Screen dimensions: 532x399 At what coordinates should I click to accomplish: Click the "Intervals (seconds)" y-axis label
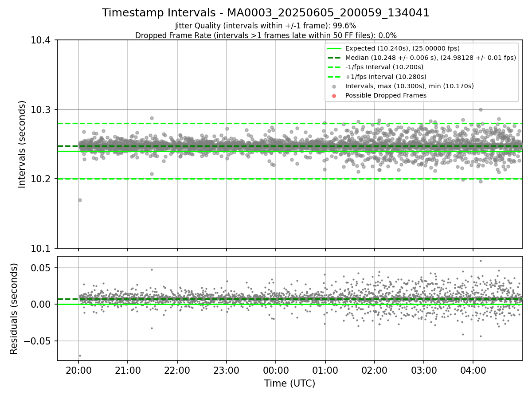(22, 144)
